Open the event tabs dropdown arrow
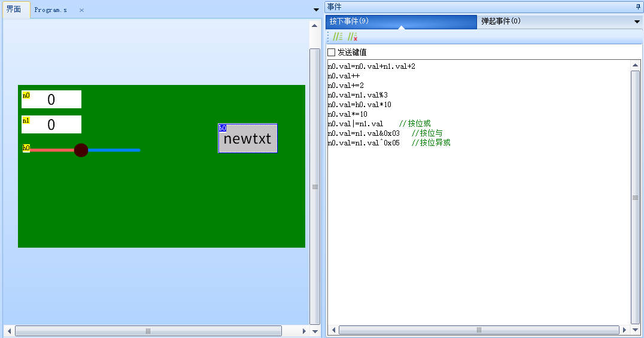The height and width of the screenshot is (338, 644). pyautogui.click(x=637, y=22)
